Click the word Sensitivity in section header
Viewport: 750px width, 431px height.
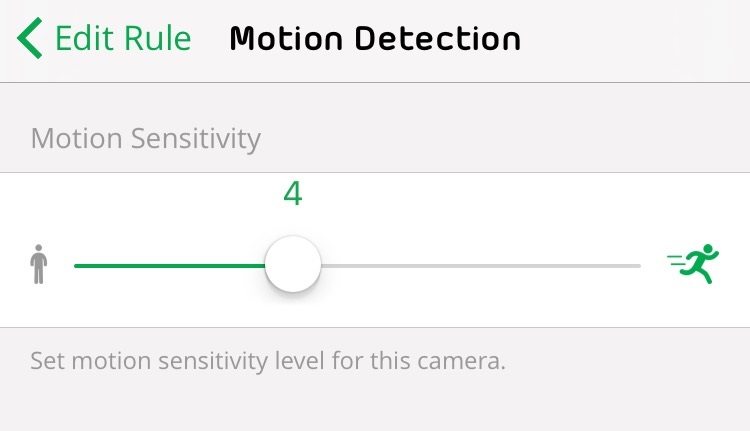click(196, 139)
